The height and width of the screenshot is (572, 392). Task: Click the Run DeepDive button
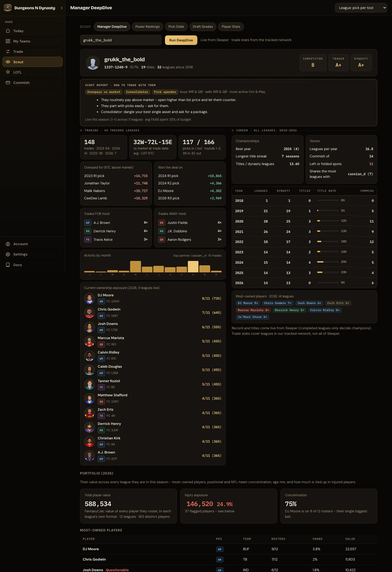click(181, 40)
